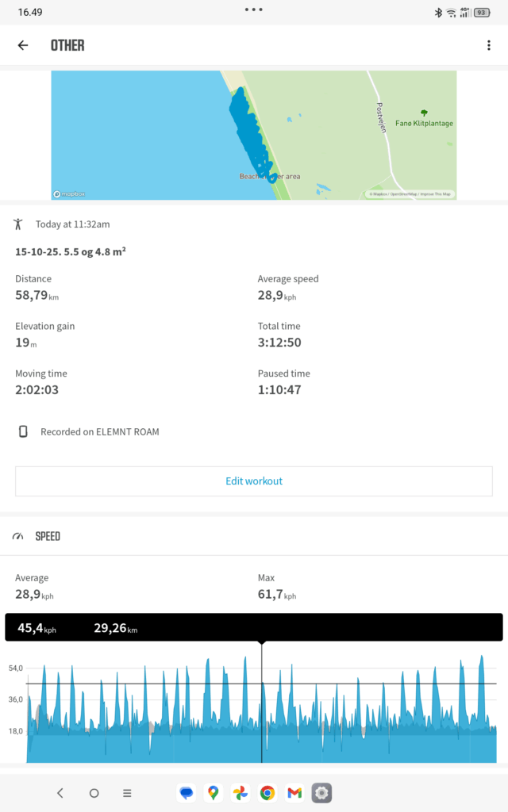
Task: Open Chrome browser from the dock
Action: pos(267,792)
